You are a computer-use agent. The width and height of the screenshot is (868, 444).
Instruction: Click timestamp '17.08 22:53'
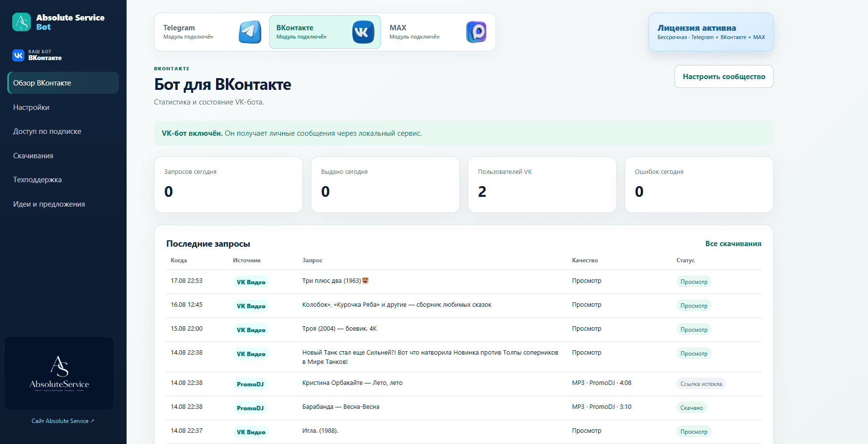point(186,281)
